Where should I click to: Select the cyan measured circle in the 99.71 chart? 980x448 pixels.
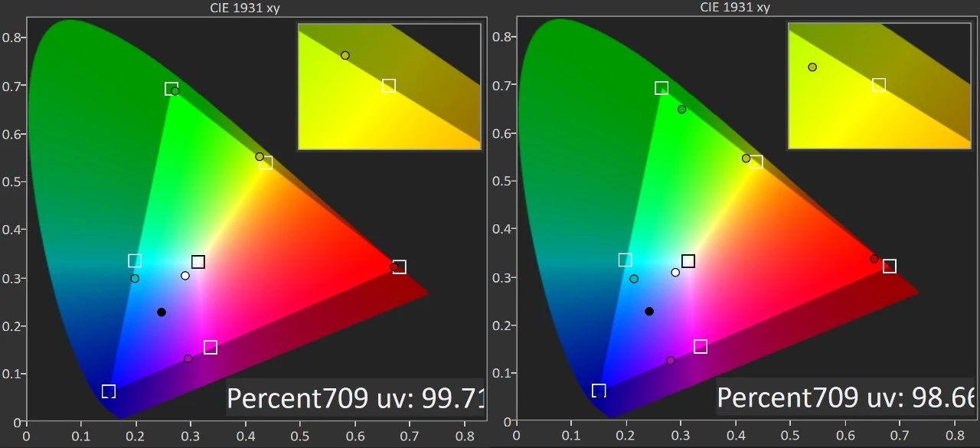tap(135, 279)
